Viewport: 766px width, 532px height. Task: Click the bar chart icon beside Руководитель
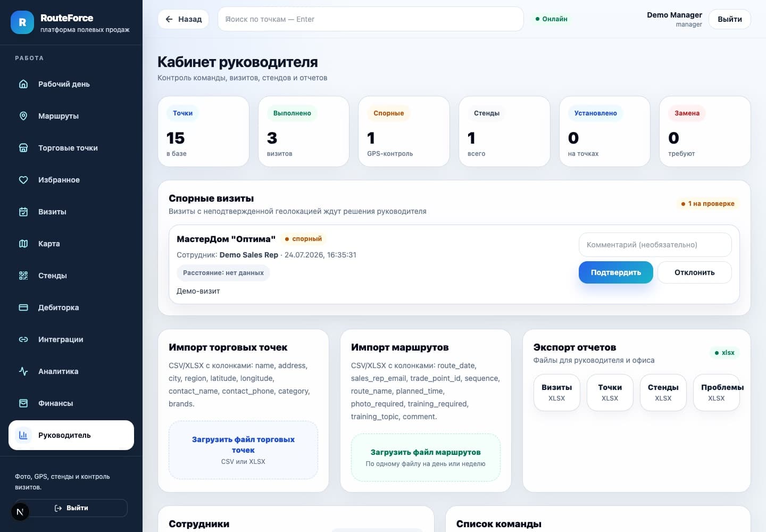(23, 435)
